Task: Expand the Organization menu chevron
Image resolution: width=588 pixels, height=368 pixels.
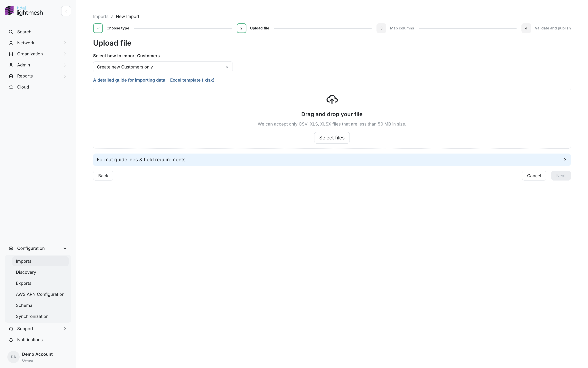Action: tap(65, 54)
